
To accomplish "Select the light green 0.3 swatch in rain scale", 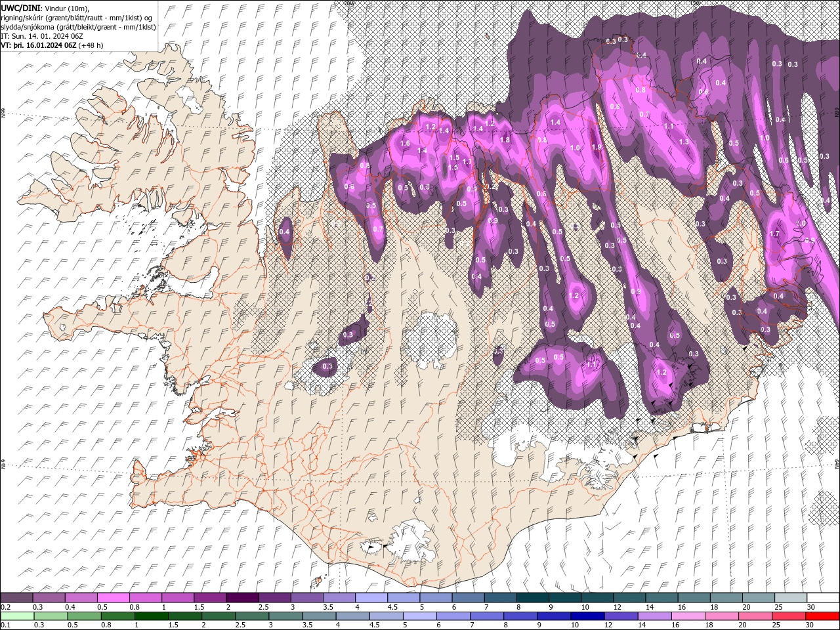I will tap(50, 616).
